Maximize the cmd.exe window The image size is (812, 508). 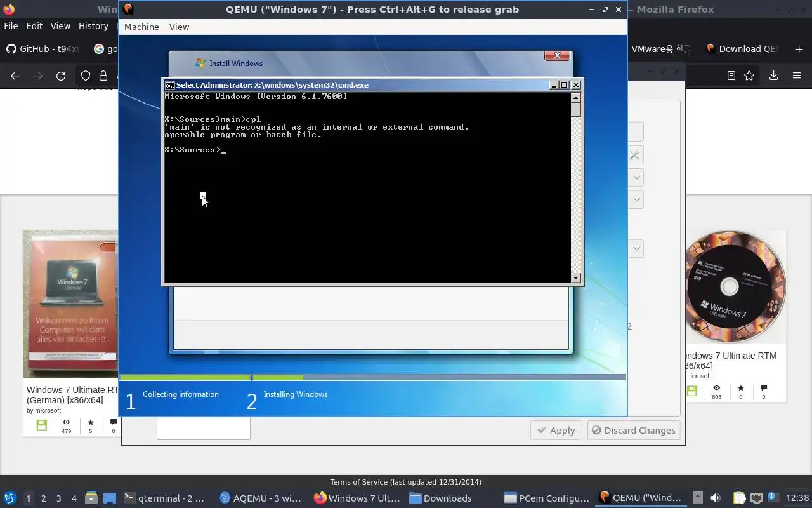coord(565,84)
